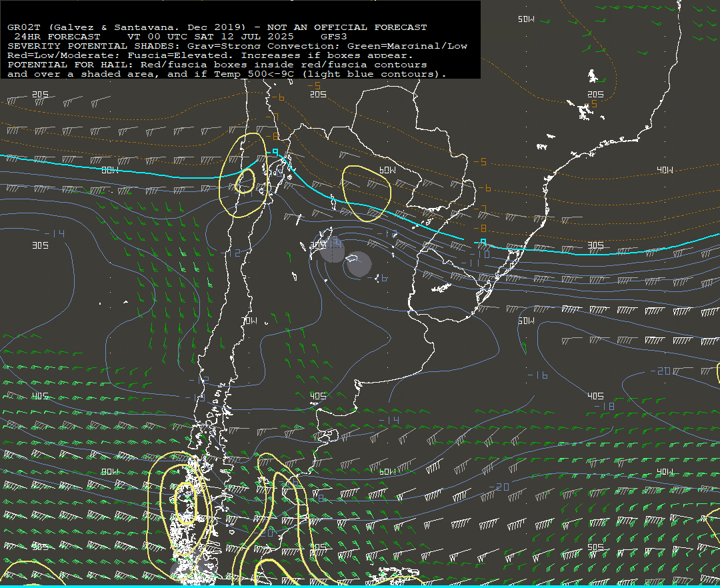Click the blue -16 isotherm label
The height and width of the screenshot is (588, 720).
pos(537,375)
